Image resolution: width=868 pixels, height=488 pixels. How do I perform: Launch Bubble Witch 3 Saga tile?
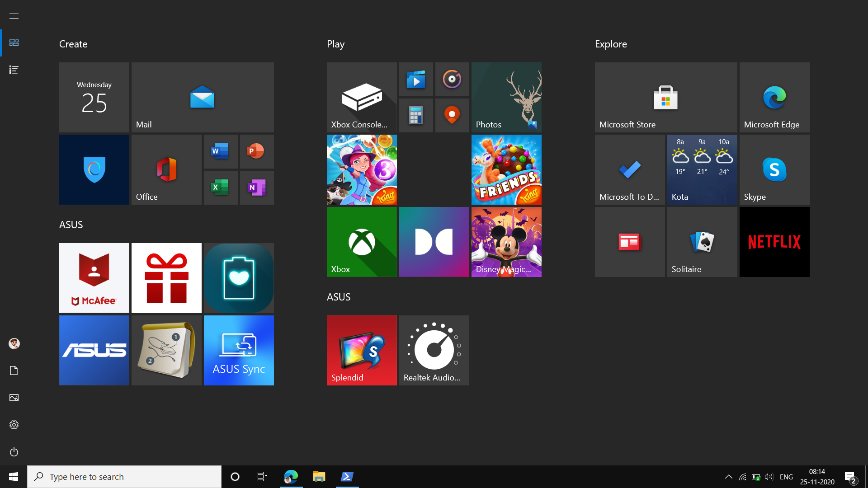pyautogui.click(x=362, y=169)
